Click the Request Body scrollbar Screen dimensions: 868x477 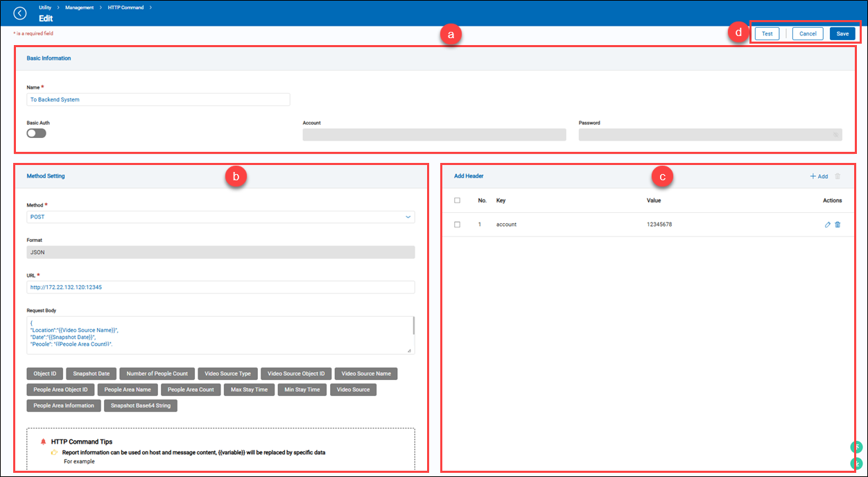point(414,326)
